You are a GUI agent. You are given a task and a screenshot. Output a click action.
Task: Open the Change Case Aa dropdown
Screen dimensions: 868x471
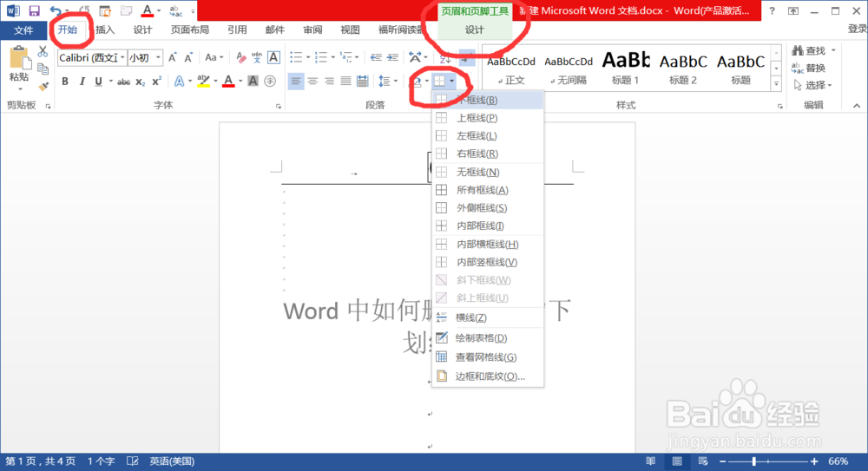214,57
